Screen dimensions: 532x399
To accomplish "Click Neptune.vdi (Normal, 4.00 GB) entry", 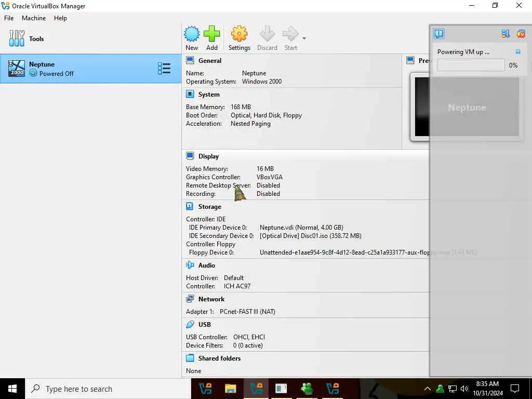I will 301,228.
